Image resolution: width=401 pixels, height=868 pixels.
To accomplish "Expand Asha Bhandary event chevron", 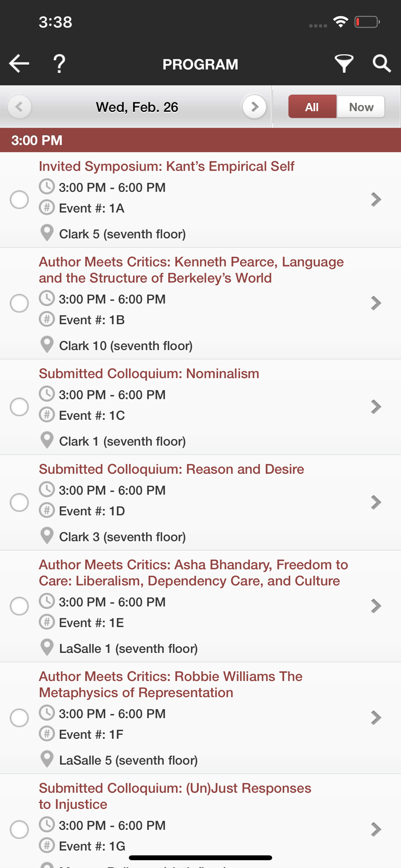I will click(376, 606).
